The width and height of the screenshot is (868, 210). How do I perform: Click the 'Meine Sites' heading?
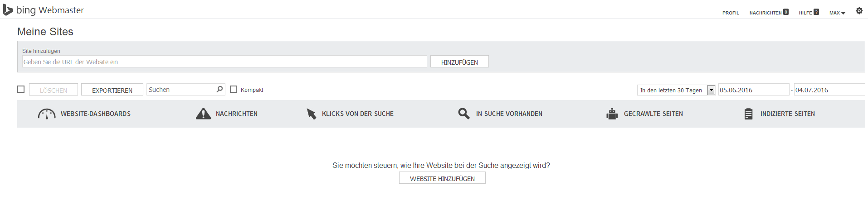45,32
